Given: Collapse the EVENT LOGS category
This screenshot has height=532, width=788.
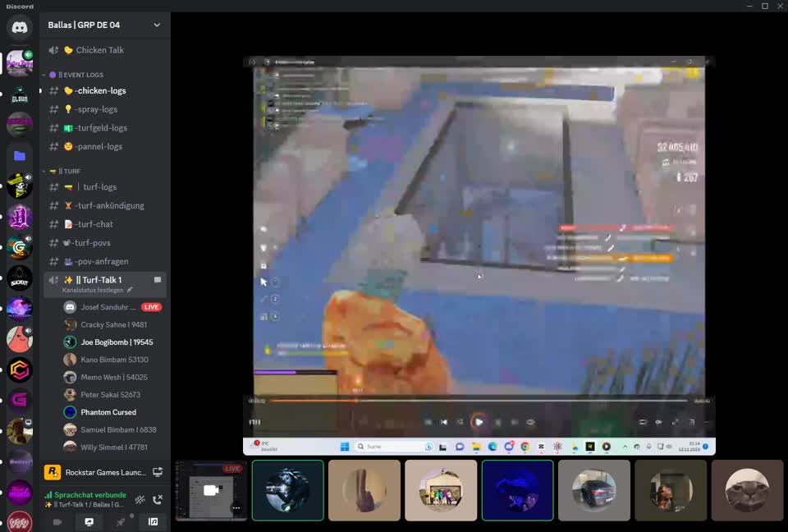Looking at the screenshot, I should coord(78,75).
